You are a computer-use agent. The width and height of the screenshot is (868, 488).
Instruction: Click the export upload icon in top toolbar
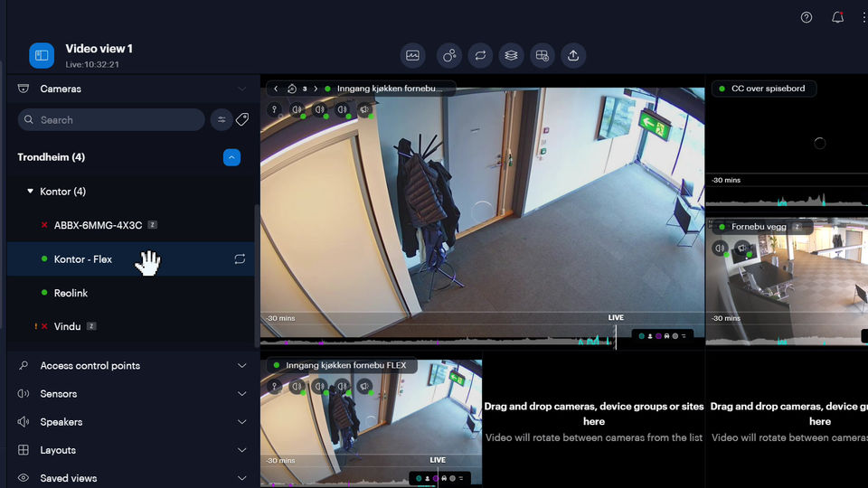(x=573, y=55)
